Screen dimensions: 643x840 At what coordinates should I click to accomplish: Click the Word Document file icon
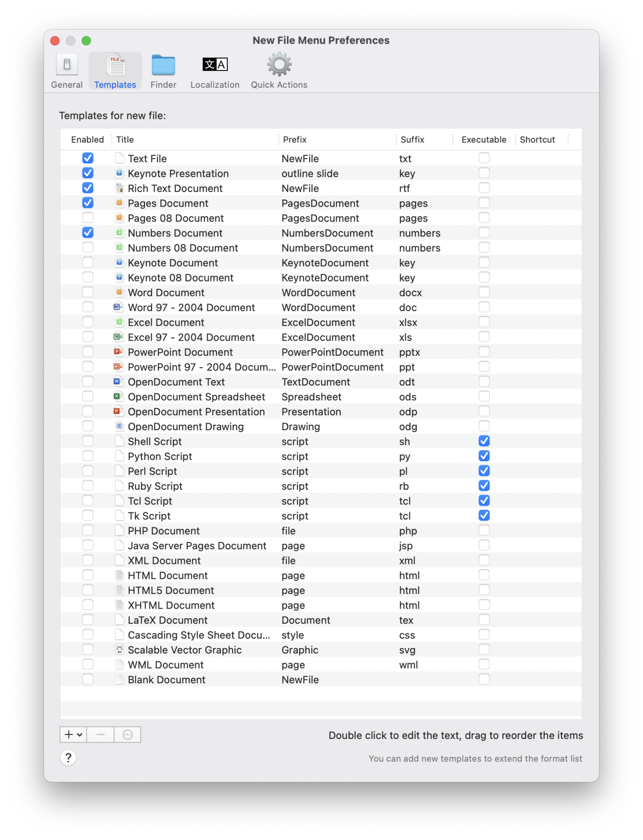pos(119,292)
